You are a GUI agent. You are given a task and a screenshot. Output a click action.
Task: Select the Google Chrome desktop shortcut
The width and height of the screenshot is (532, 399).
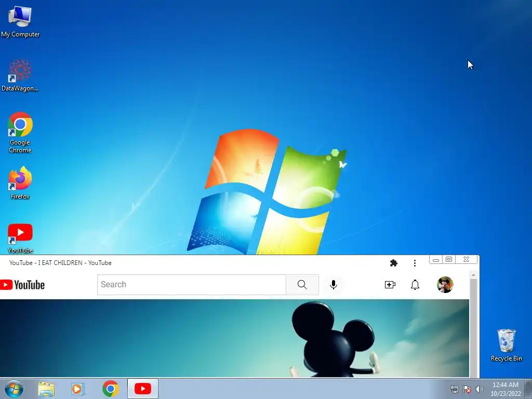pyautogui.click(x=20, y=132)
